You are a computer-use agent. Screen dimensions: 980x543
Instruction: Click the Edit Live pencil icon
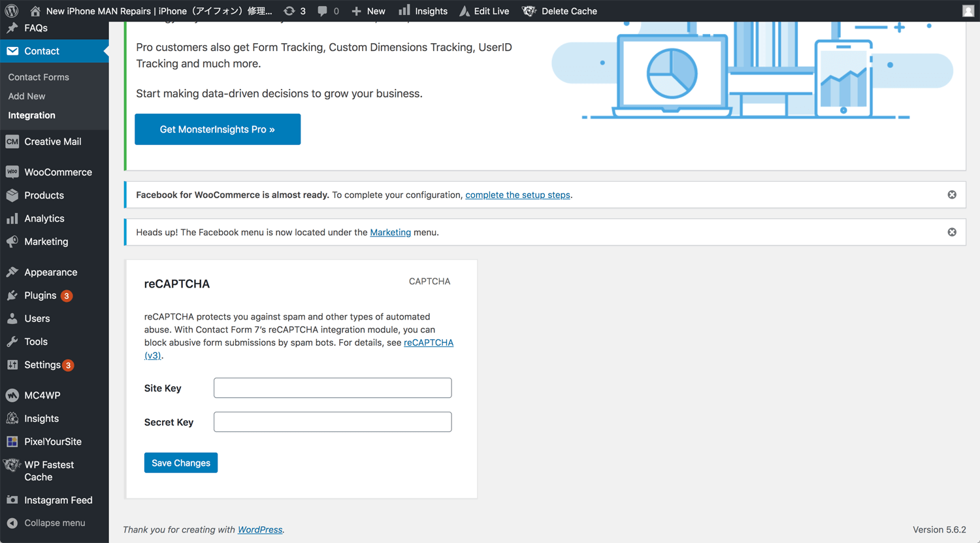[464, 11]
